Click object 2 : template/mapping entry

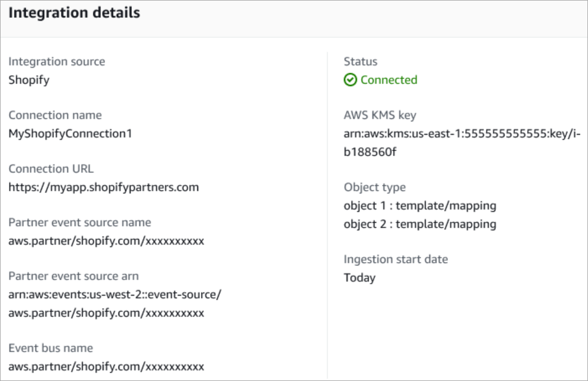pyautogui.click(x=420, y=224)
